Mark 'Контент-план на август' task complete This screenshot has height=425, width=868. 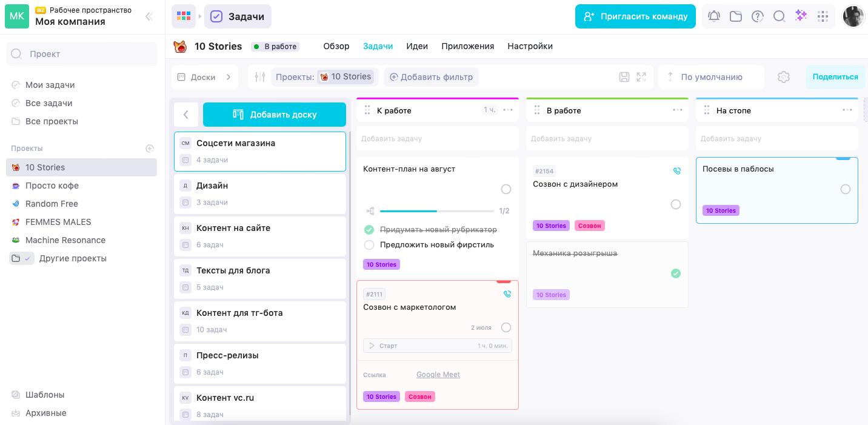tap(506, 190)
